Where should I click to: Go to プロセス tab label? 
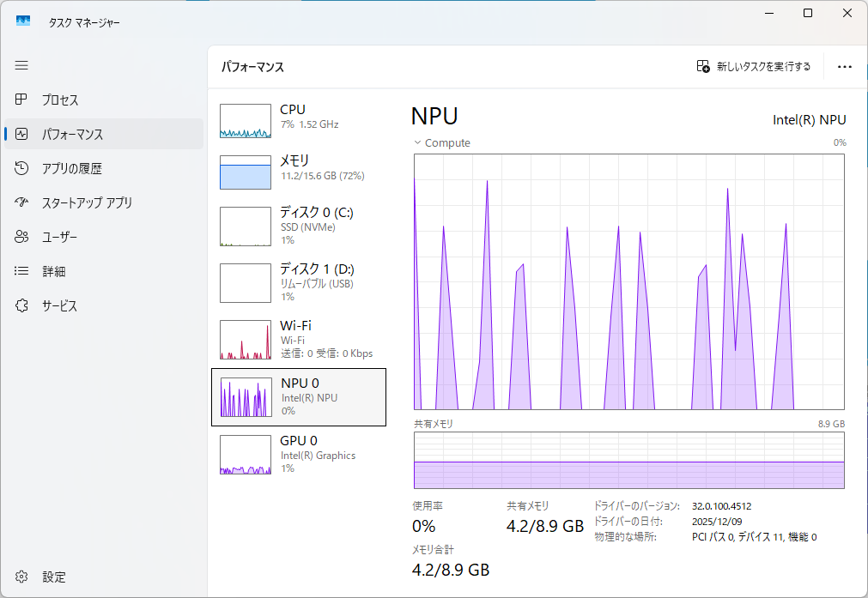tap(60, 100)
